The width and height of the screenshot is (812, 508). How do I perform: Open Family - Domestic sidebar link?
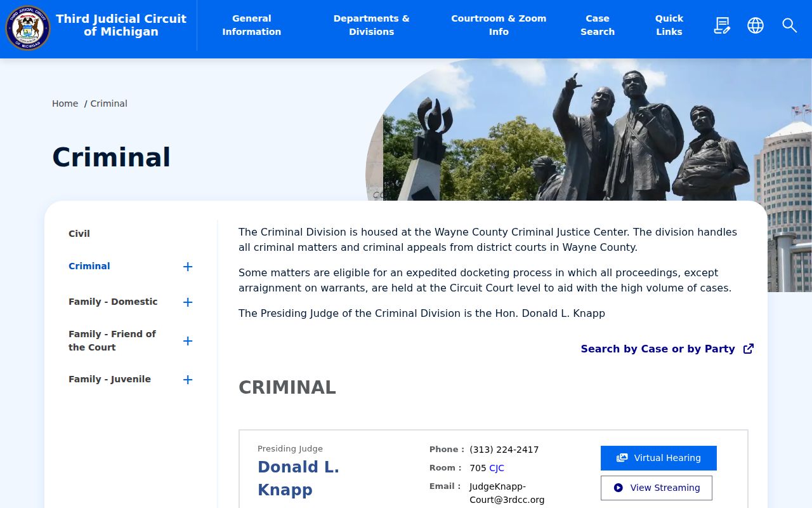[113, 302]
